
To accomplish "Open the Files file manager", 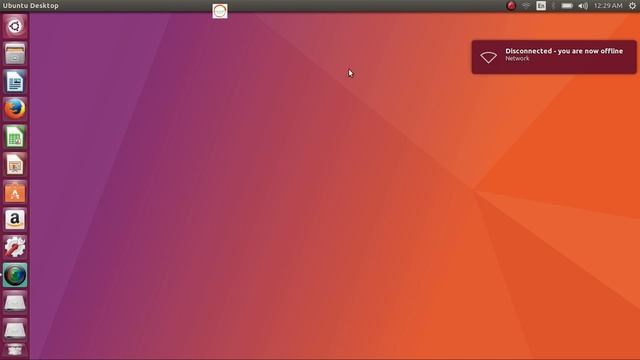I will pyautogui.click(x=15, y=54).
